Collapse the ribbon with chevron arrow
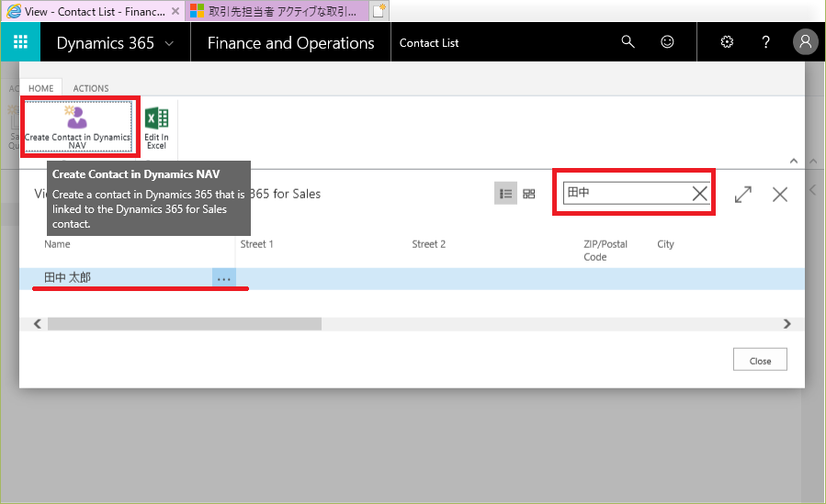This screenshot has height=504, width=826. point(793,161)
